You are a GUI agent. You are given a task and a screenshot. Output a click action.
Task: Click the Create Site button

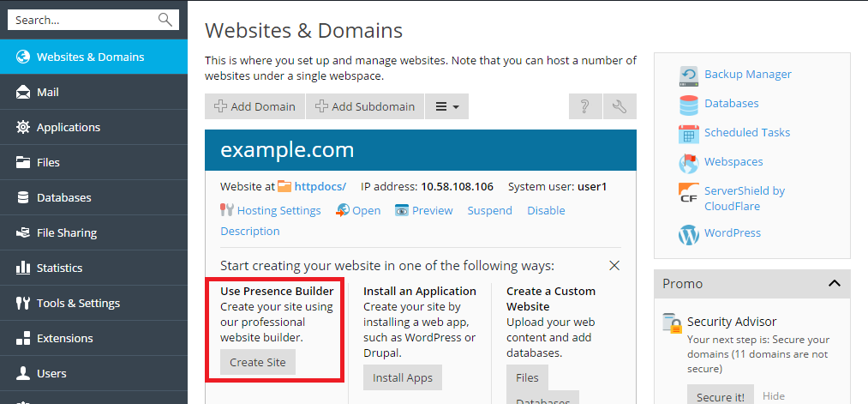click(x=258, y=362)
